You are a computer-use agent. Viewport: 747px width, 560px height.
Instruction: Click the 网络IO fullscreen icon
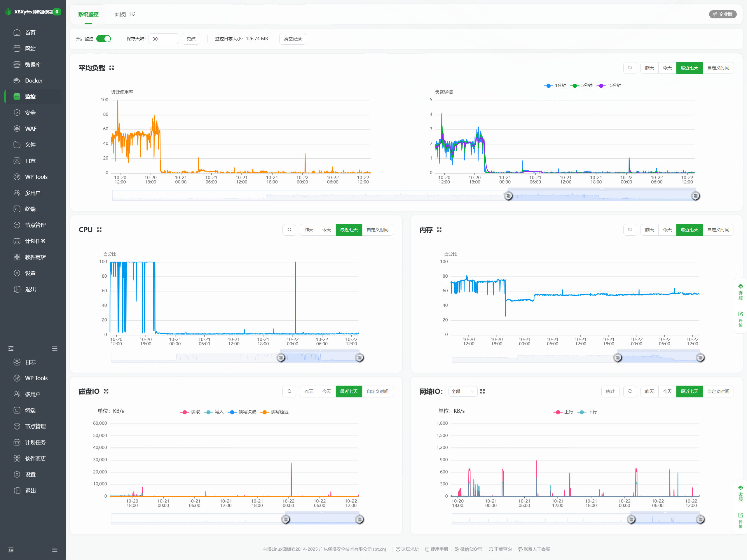(x=482, y=391)
